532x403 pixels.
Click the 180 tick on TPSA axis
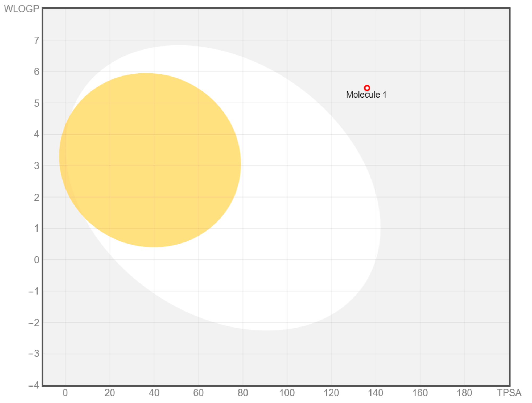(464, 393)
